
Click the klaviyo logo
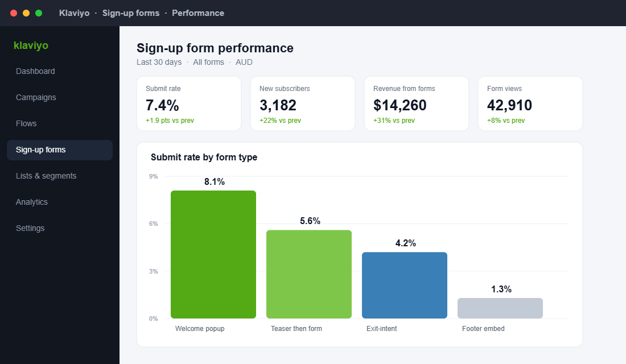point(31,45)
